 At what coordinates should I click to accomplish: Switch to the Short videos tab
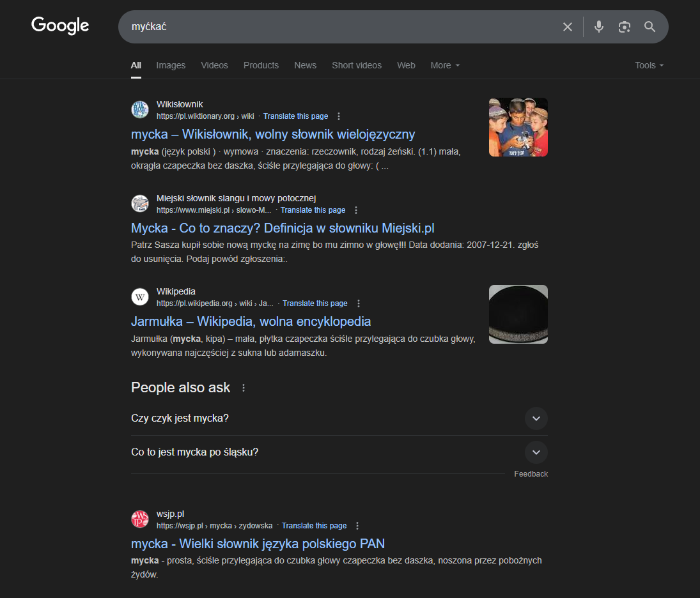[357, 65]
